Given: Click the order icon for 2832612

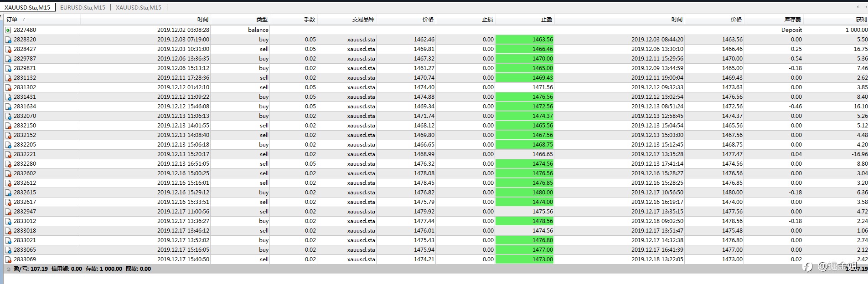Looking at the screenshot, I should coord(8,183).
